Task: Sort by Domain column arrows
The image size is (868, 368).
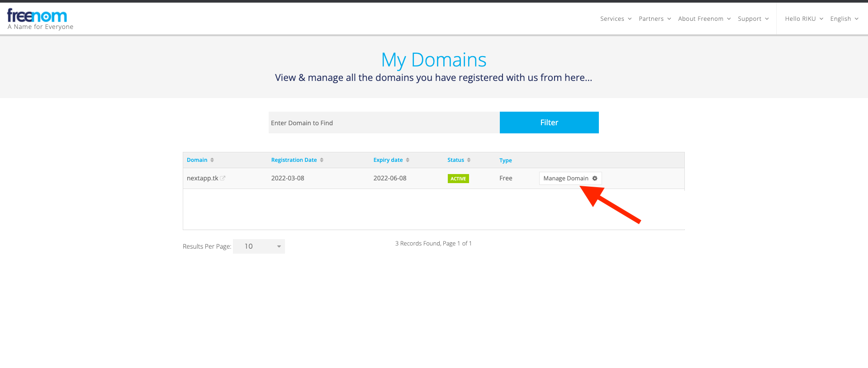Action: pos(212,160)
